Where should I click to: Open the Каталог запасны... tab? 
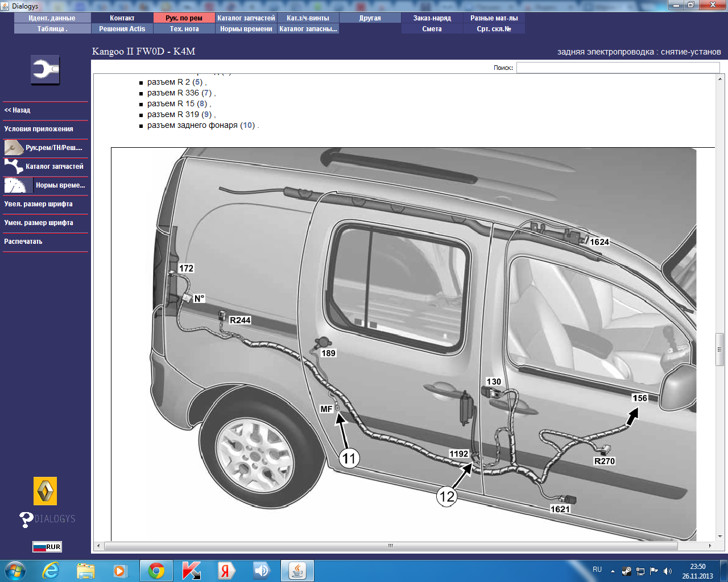pos(308,29)
